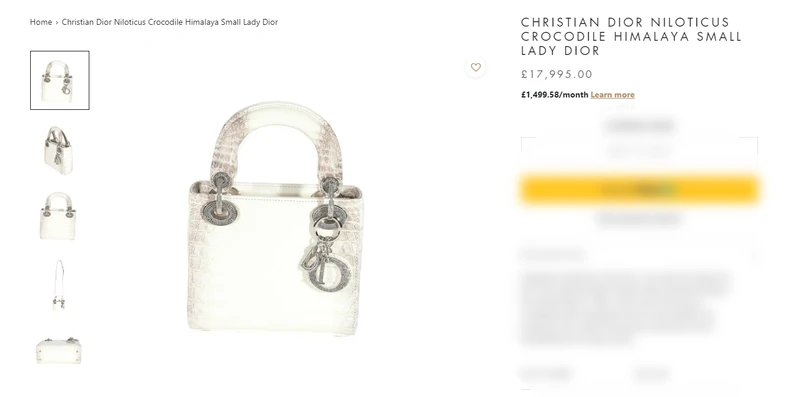Open the shoulder strap thumbnail image

click(x=59, y=284)
